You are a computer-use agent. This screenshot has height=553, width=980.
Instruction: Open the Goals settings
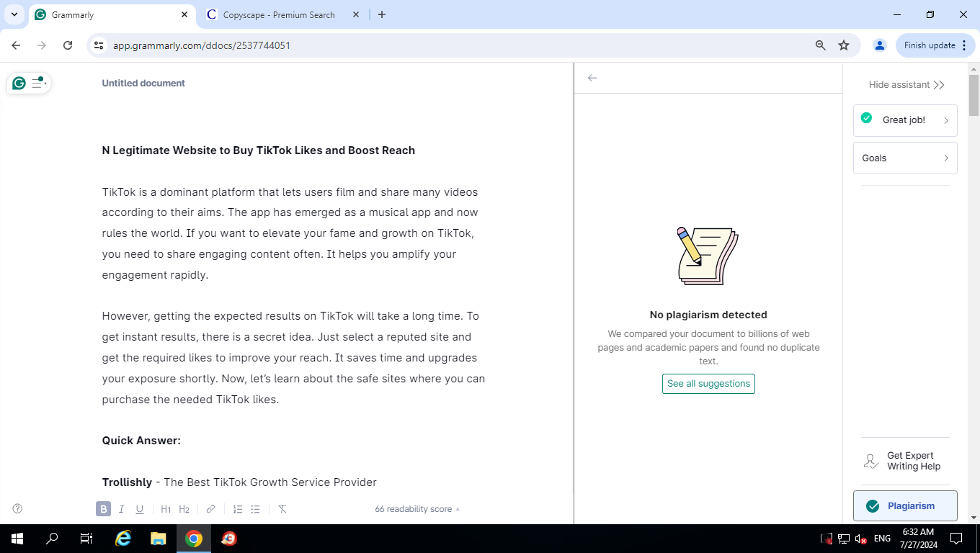click(x=905, y=158)
